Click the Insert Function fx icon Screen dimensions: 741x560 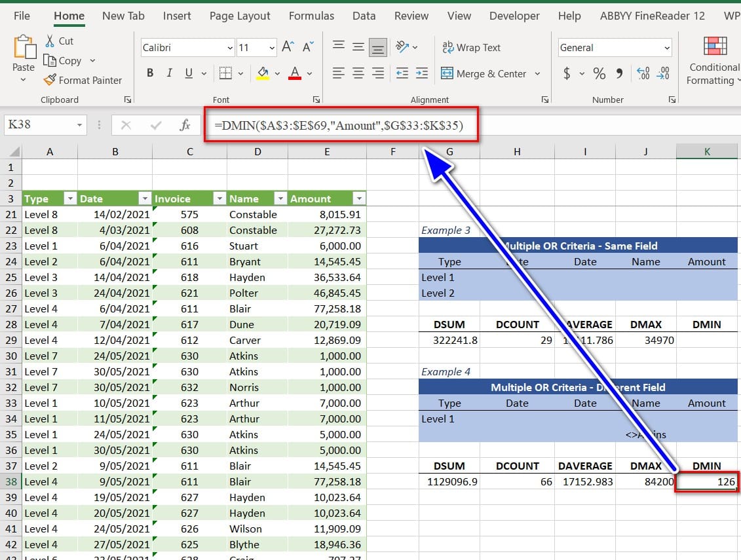coord(185,125)
